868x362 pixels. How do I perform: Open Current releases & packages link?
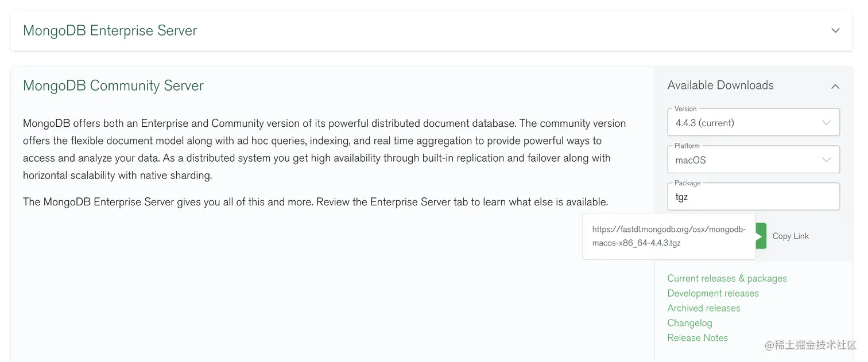pyautogui.click(x=727, y=278)
